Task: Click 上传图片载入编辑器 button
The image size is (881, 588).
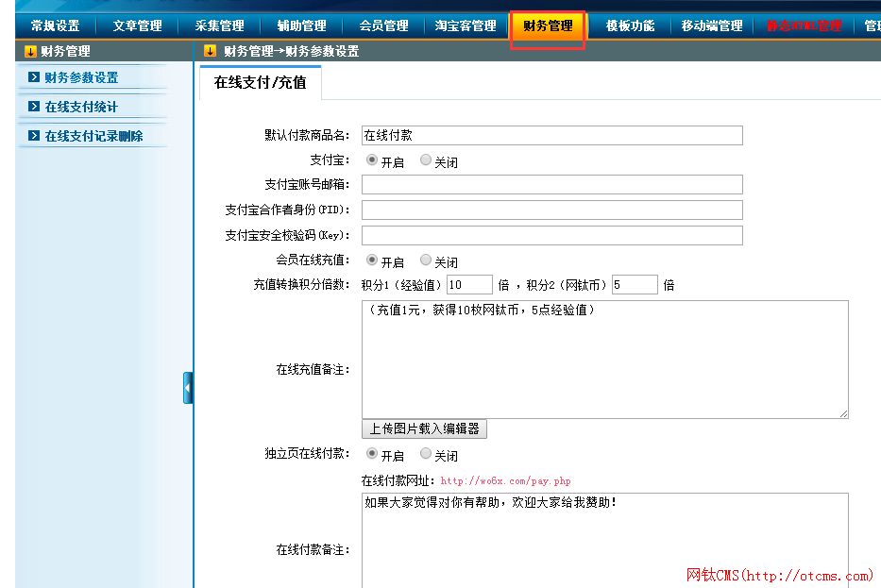Action: click(x=424, y=428)
